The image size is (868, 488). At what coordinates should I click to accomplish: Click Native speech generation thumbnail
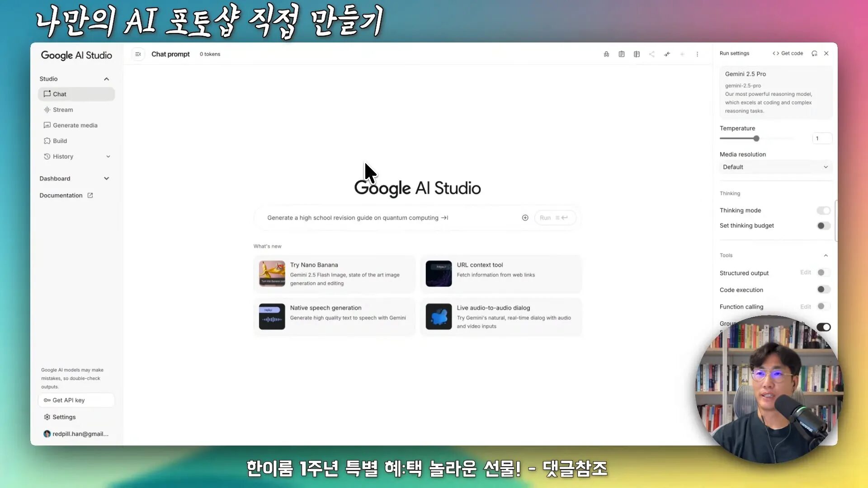click(272, 317)
